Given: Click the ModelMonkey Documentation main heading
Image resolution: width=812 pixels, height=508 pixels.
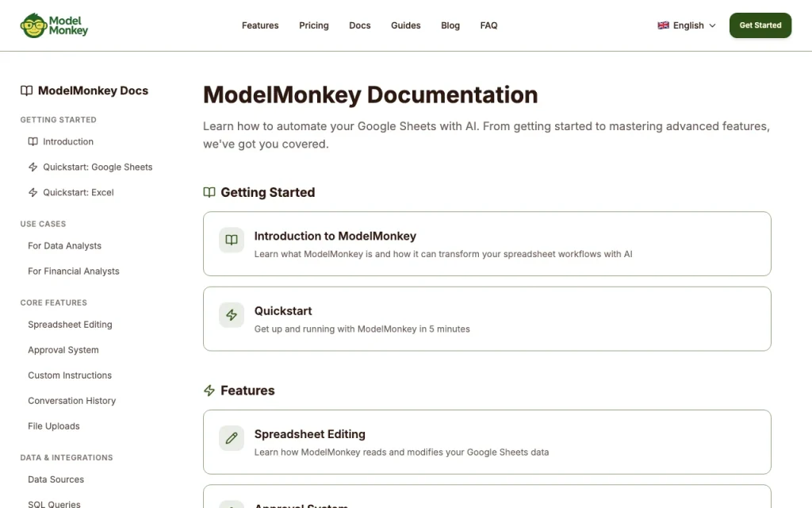Looking at the screenshot, I should click(370, 95).
